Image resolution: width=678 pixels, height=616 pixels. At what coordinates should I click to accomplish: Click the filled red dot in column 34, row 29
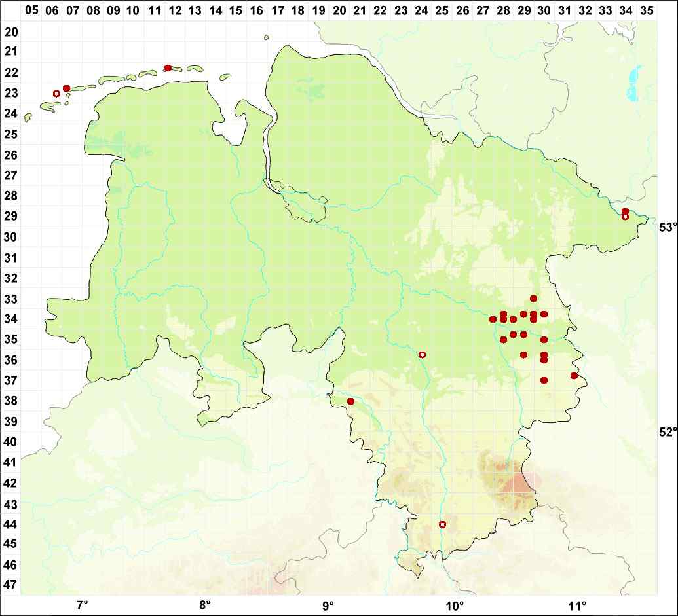[x=625, y=211]
